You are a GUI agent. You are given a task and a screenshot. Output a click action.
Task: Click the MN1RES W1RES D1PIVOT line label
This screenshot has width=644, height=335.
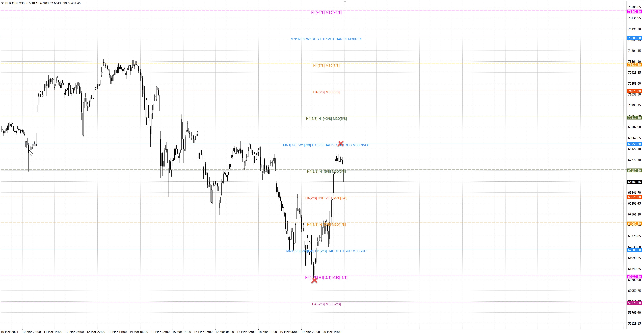click(326, 39)
